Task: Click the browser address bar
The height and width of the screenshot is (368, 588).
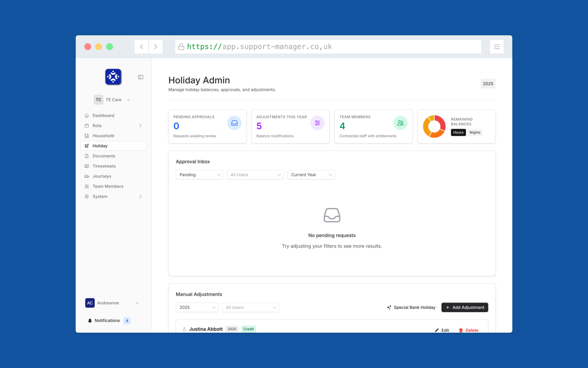Action: [328, 47]
